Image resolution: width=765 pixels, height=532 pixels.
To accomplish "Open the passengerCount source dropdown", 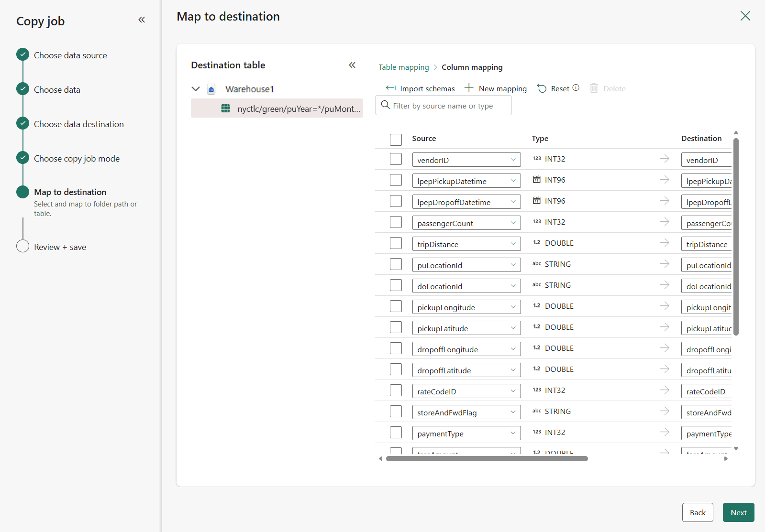I will click(513, 223).
